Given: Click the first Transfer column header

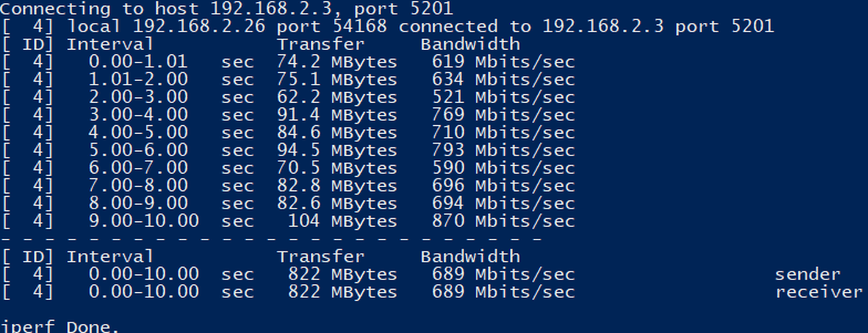Looking at the screenshot, I should 321,44.
